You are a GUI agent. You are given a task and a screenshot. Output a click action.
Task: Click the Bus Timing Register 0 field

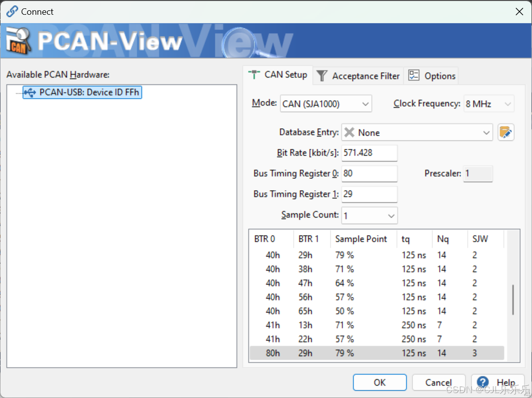[x=369, y=173]
